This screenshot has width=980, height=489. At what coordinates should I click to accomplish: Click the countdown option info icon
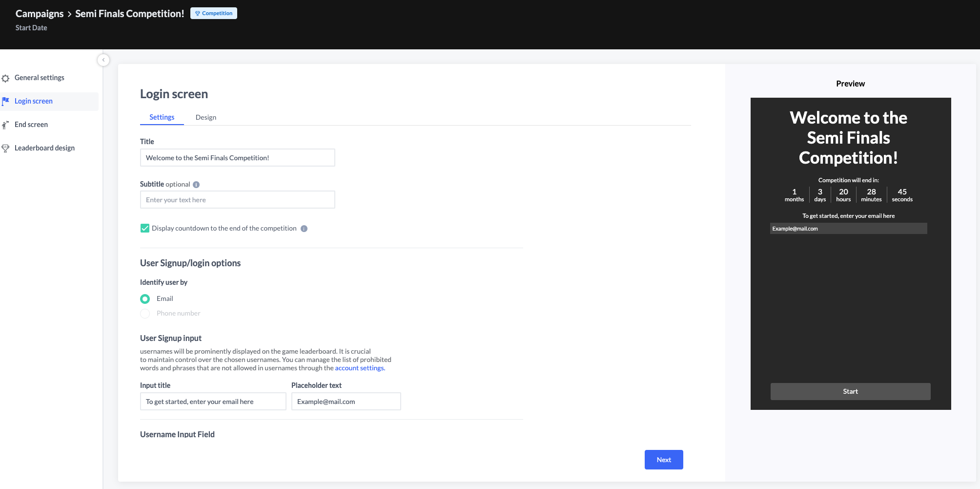(304, 229)
